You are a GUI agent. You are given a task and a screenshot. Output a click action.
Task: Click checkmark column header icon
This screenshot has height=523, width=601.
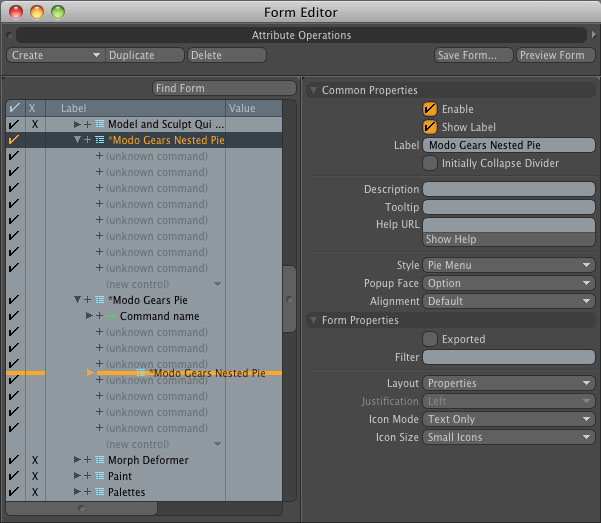pyautogui.click(x=15, y=108)
